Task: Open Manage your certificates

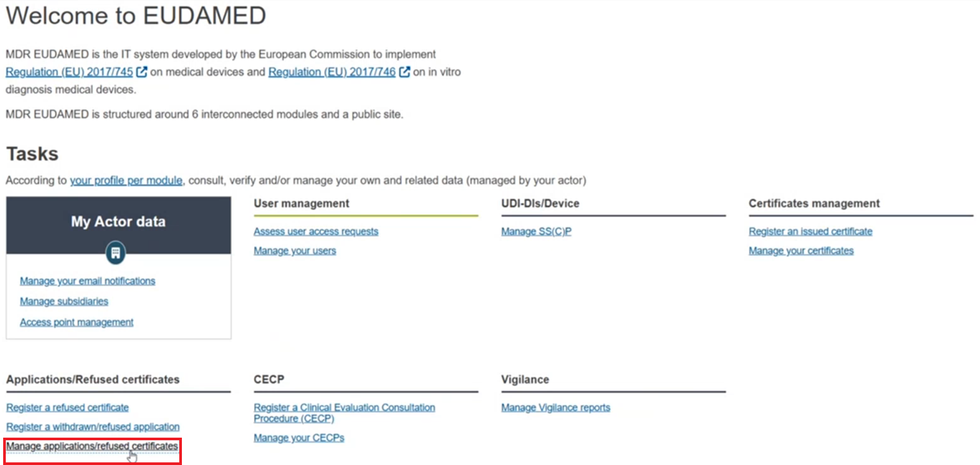Action: (x=801, y=251)
